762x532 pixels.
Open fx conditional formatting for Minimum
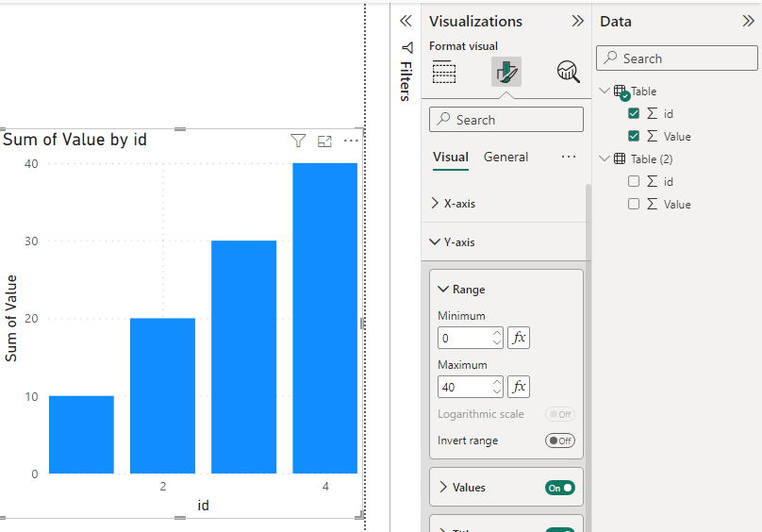pyautogui.click(x=519, y=338)
